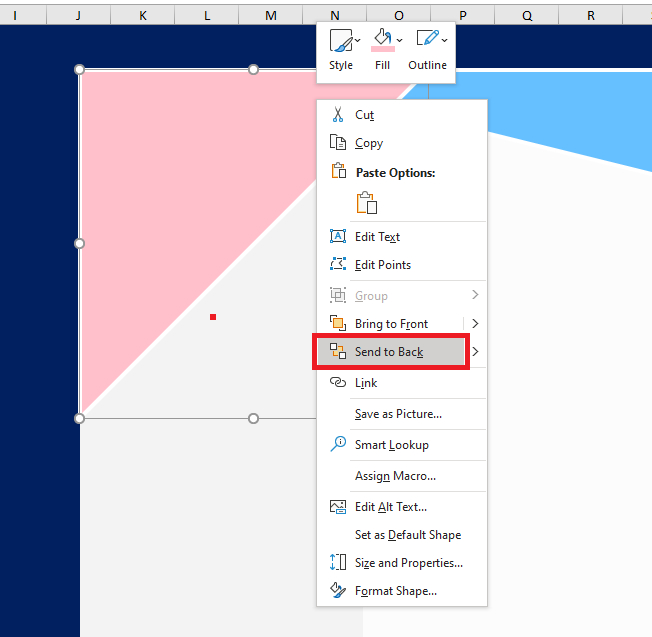Screen dimensions: 652x637
Task: Click the Paste clipboard option button
Action: pyautogui.click(x=366, y=203)
